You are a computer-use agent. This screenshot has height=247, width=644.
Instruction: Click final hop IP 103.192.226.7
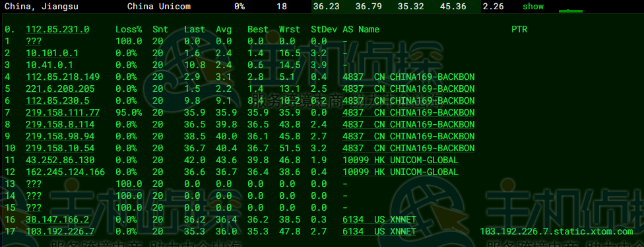[x=60, y=232]
